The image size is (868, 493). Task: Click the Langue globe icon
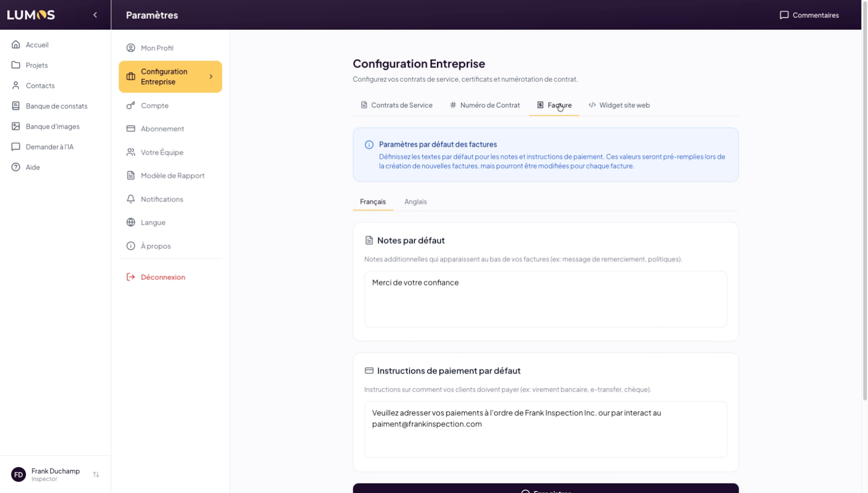pyautogui.click(x=131, y=222)
